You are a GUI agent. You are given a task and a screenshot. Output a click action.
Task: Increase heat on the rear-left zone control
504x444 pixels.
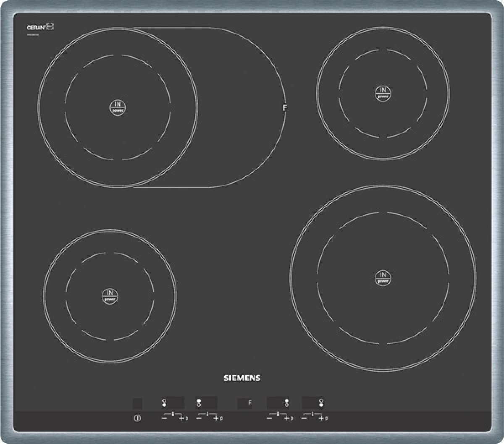[x=215, y=418]
